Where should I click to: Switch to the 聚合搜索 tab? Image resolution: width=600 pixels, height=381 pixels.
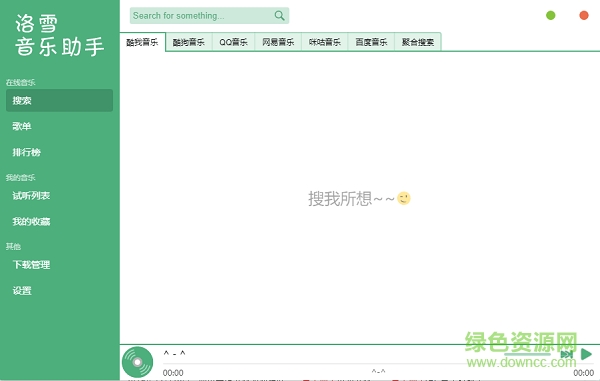[418, 42]
